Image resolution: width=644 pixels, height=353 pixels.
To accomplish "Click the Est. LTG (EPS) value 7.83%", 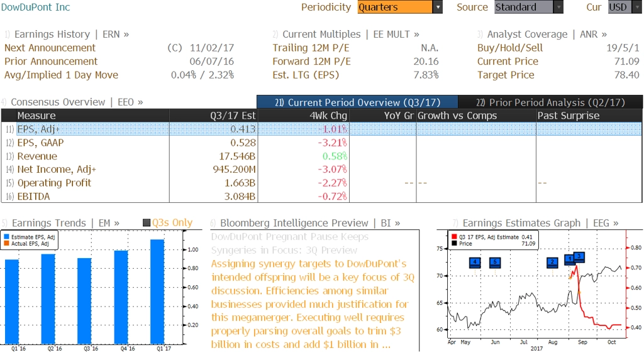I will pos(426,75).
